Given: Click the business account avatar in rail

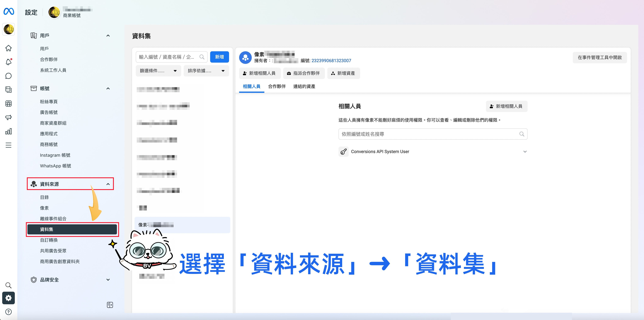Looking at the screenshot, I should pyautogui.click(x=9, y=29).
